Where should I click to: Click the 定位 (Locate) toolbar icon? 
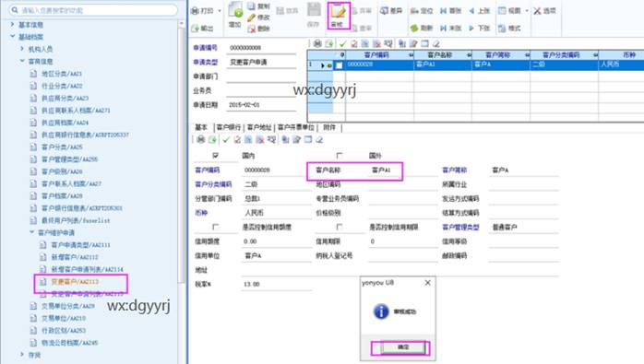click(x=414, y=11)
